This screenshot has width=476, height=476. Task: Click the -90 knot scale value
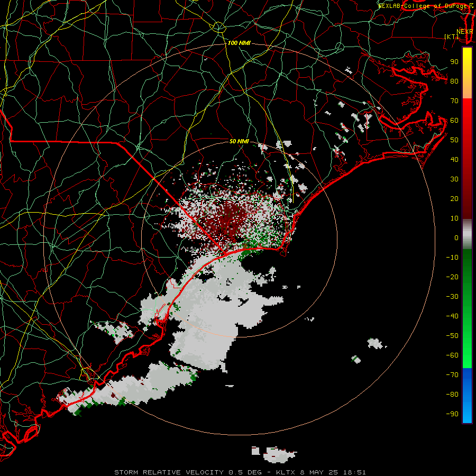pos(452,414)
